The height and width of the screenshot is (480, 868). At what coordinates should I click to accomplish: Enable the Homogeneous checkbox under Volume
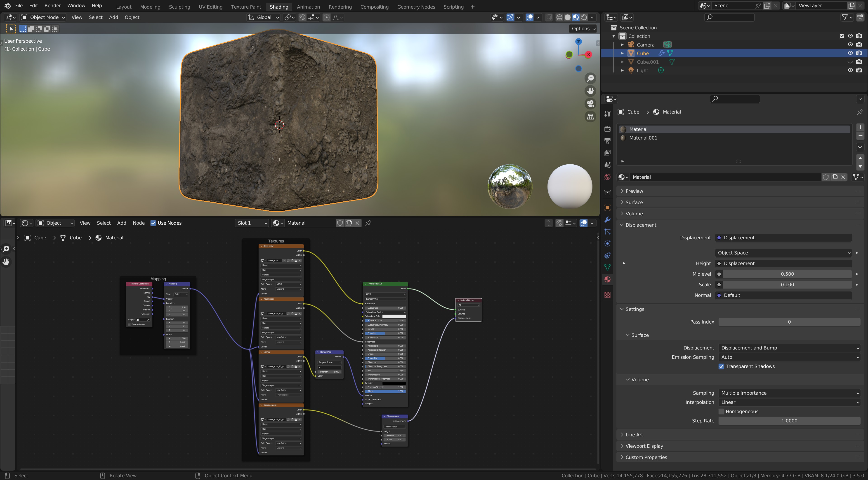coord(722,411)
